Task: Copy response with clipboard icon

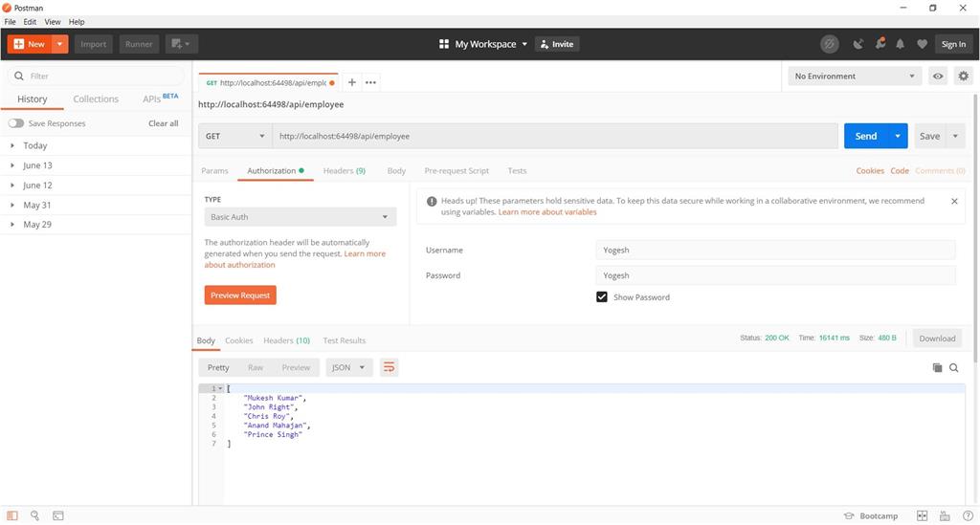Action: click(937, 367)
